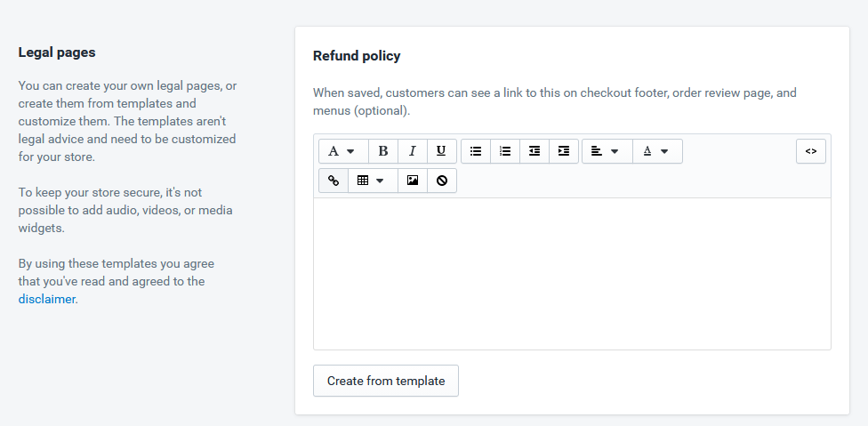Outdent the current paragraph
The image size is (868, 426).
coord(534,151)
